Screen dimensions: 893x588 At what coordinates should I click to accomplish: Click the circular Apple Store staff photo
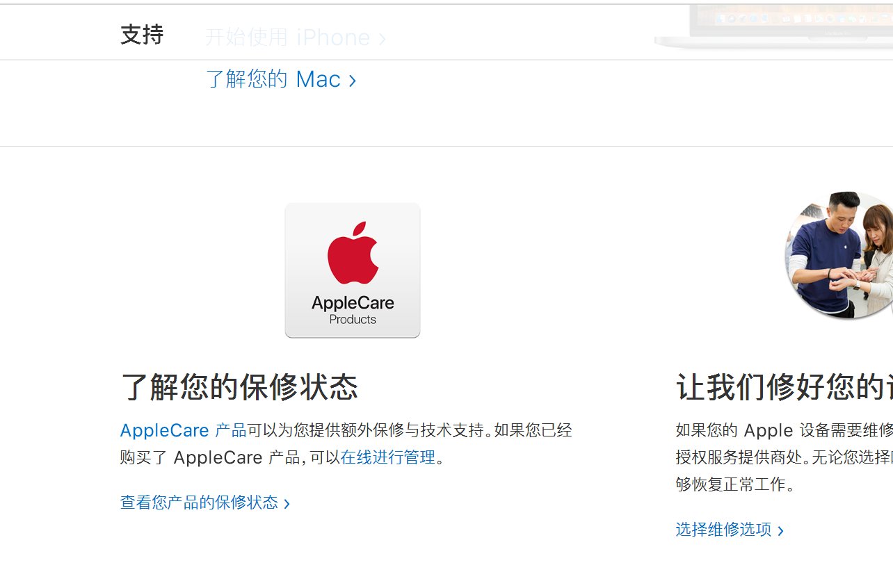point(838,254)
